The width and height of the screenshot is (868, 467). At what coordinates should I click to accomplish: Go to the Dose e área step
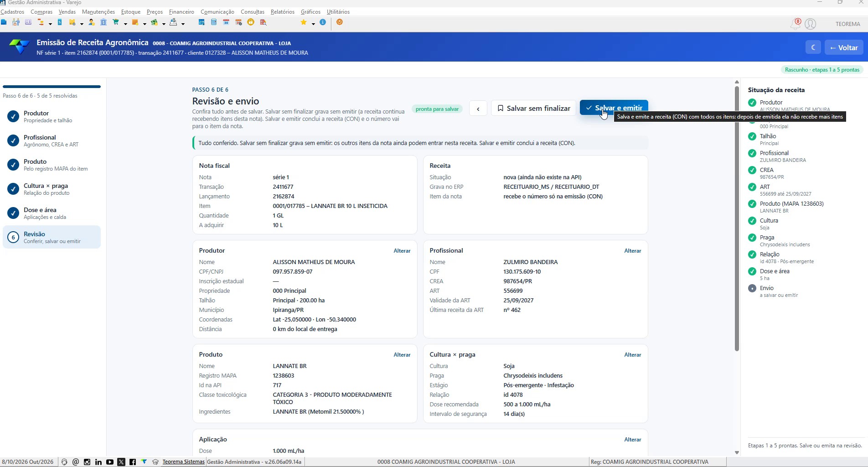(52, 213)
